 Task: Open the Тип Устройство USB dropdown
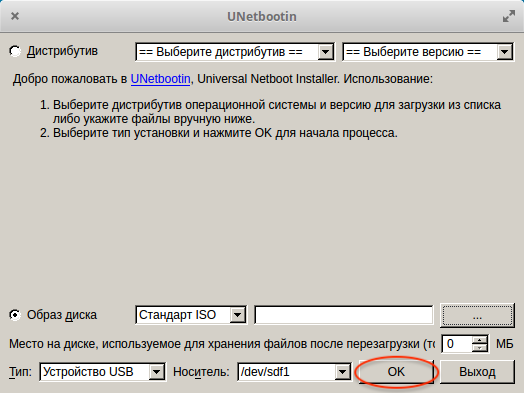(102, 372)
